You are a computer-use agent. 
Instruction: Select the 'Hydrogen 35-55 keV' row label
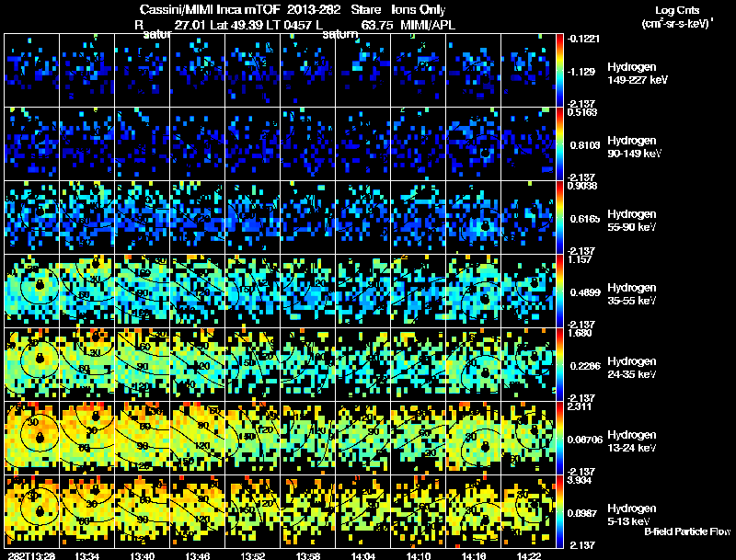click(x=632, y=294)
